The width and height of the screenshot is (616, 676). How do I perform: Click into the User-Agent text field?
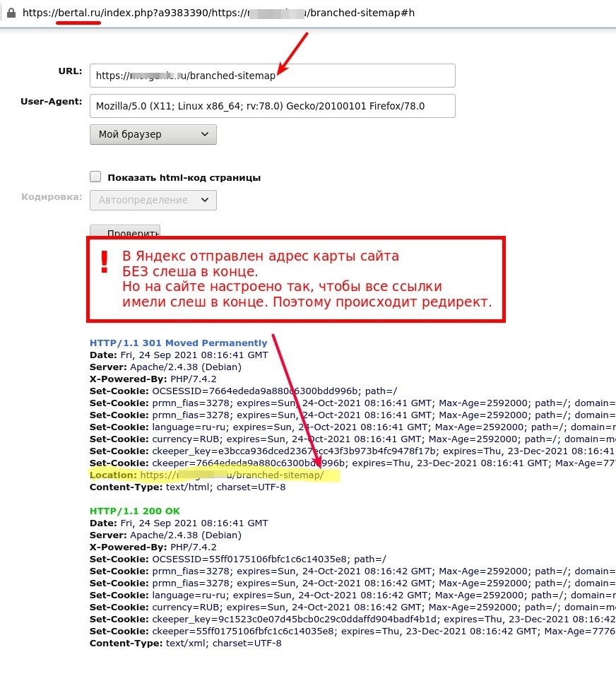pyautogui.click(x=272, y=106)
